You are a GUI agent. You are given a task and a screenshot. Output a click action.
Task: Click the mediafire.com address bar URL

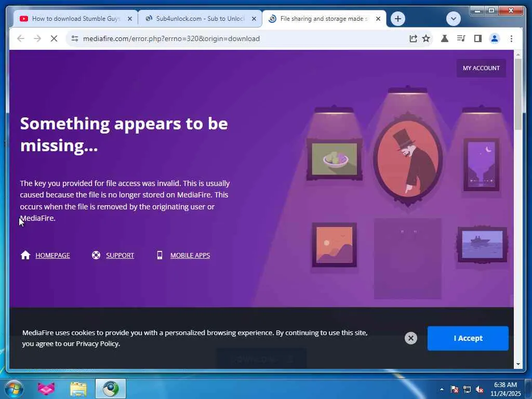click(x=171, y=38)
